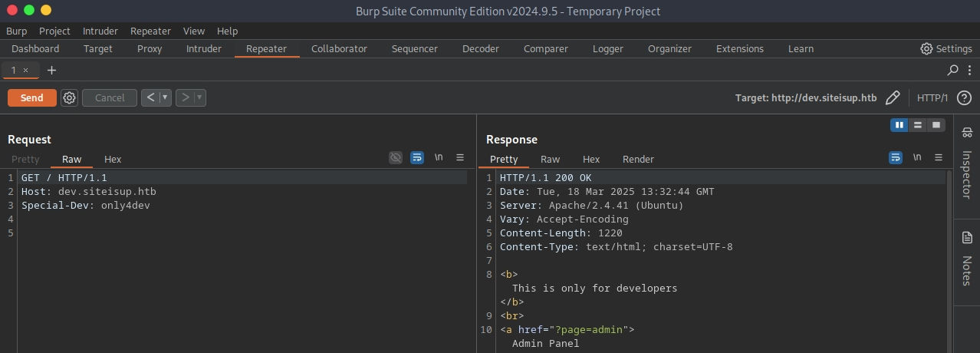The width and height of the screenshot is (980, 353).
Task: Open the Burp menu
Action: 16,31
